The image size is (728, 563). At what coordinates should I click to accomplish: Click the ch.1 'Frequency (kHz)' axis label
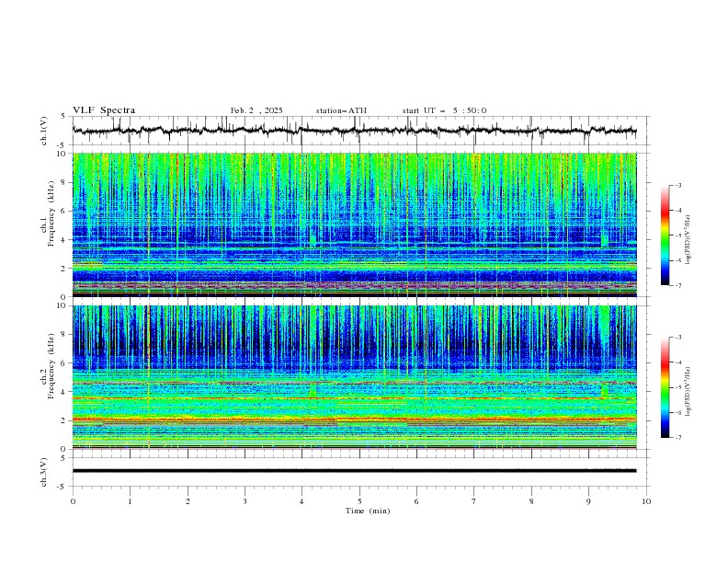click(51, 213)
